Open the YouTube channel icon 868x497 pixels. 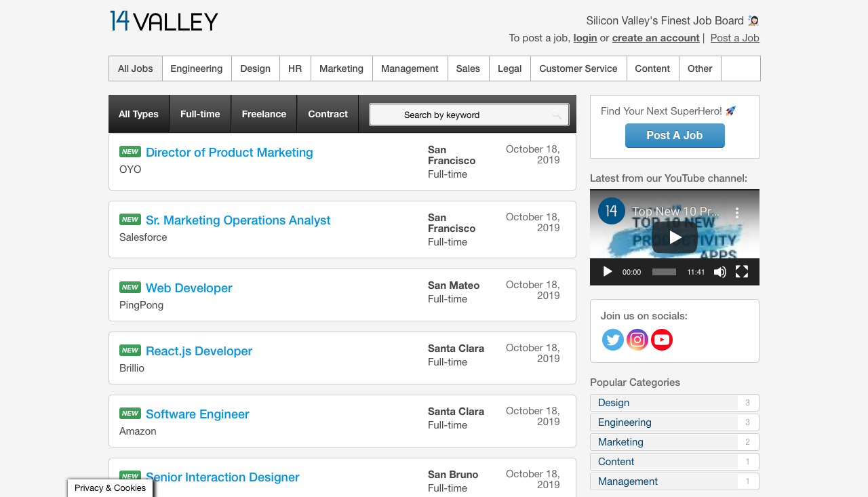tap(661, 339)
